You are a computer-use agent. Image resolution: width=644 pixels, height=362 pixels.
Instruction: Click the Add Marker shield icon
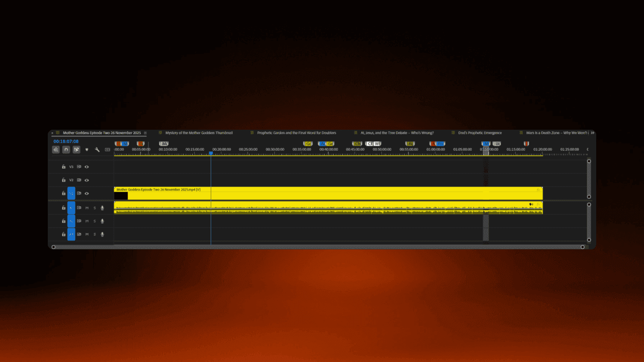pos(87,149)
